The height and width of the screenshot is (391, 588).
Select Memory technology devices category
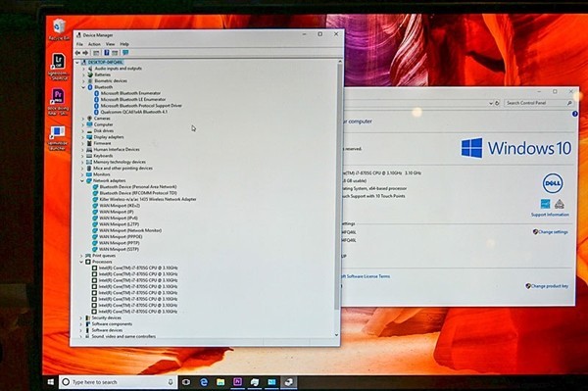point(120,162)
